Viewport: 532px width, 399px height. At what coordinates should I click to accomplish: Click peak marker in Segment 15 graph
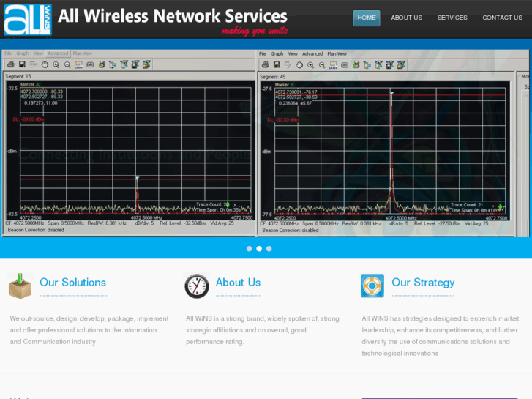pyautogui.click(x=137, y=178)
